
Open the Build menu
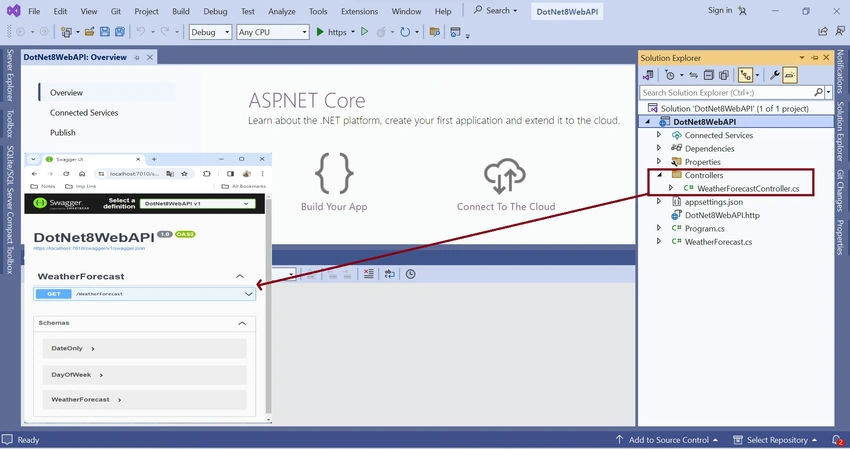click(x=181, y=11)
